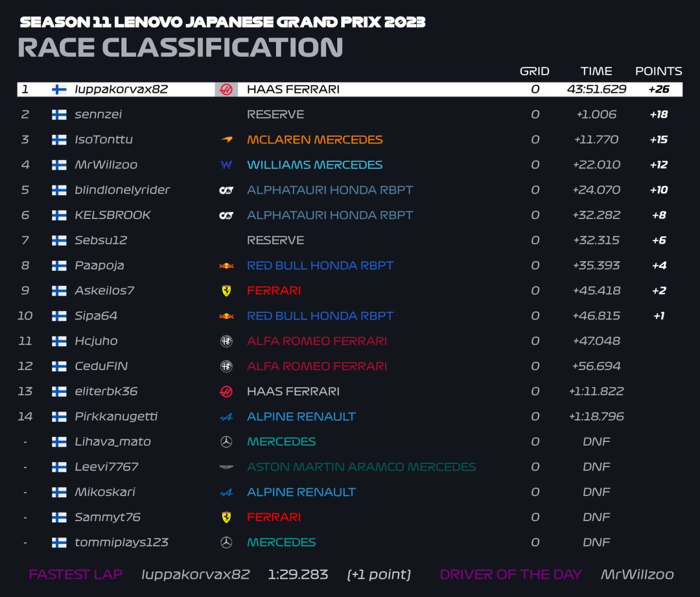Viewport: 700px width, 597px height.
Task: Click the Alfa Romeo logo beside Hcjuho
Action: (226, 341)
